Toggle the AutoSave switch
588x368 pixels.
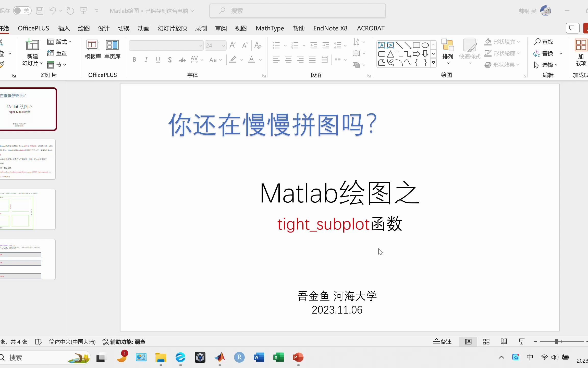pos(22,11)
